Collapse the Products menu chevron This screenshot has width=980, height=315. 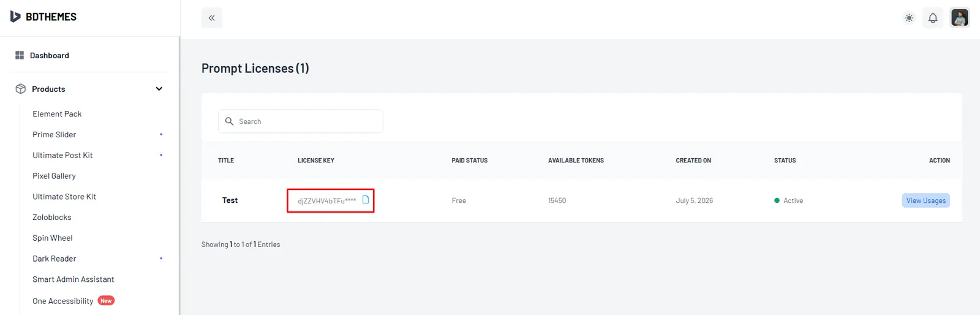pos(159,89)
